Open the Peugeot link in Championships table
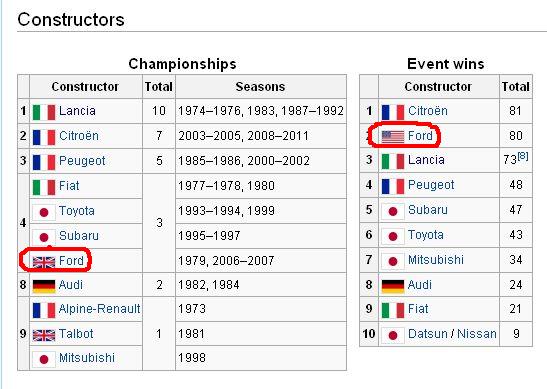 point(82,161)
